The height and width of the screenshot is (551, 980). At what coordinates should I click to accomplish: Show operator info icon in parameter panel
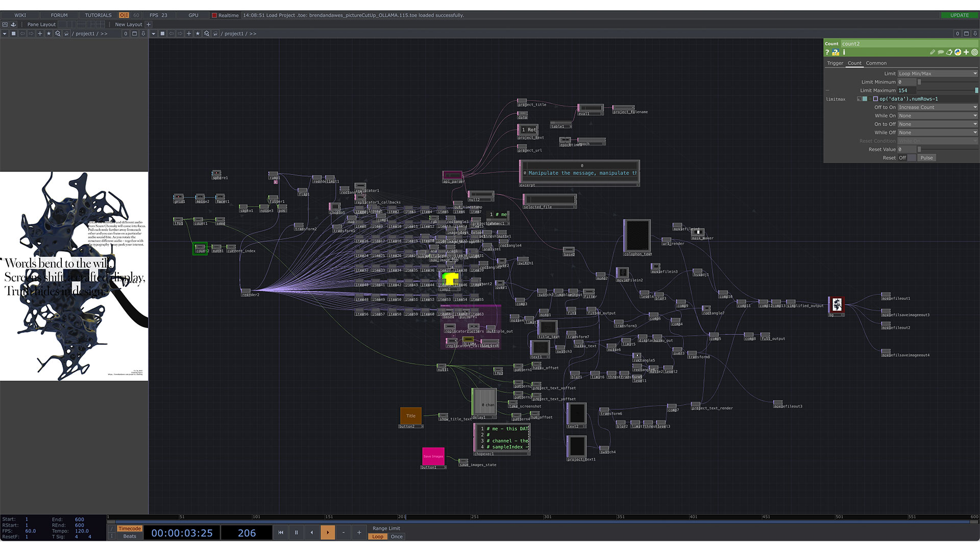coord(844,52)
